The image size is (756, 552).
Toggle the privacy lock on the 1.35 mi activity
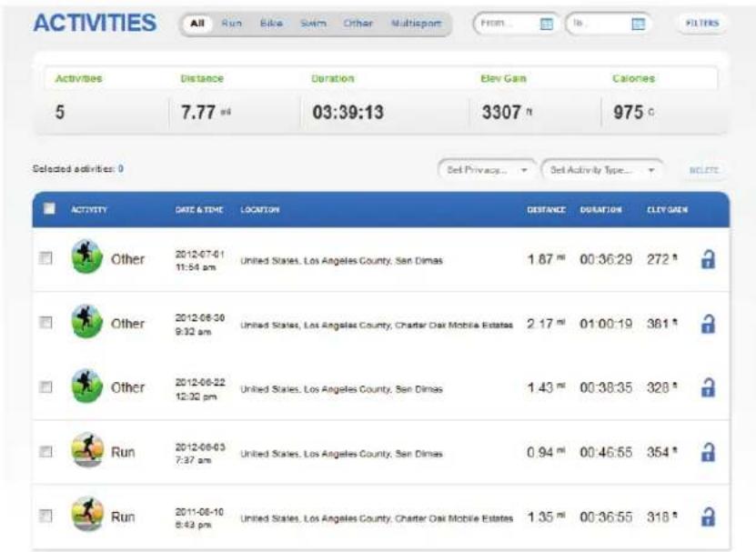708,517
